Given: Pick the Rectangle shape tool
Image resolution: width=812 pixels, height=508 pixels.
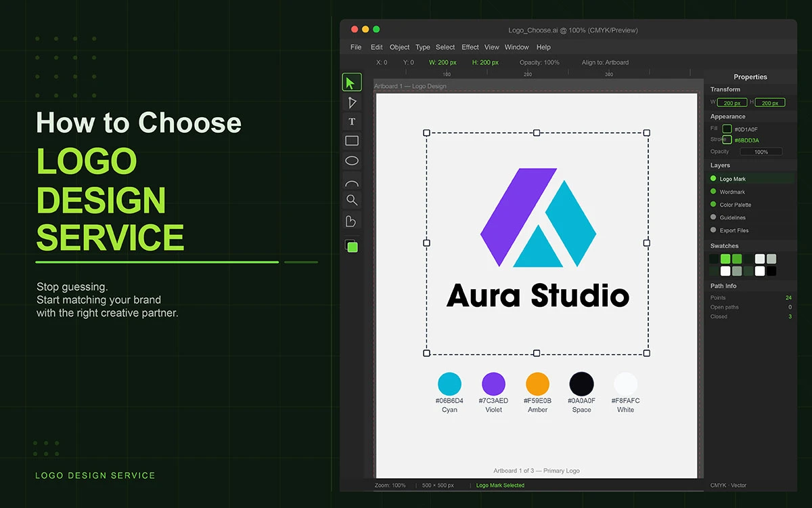Looking at the screenshot, I should pyautogui.click(x=352, y=141).
